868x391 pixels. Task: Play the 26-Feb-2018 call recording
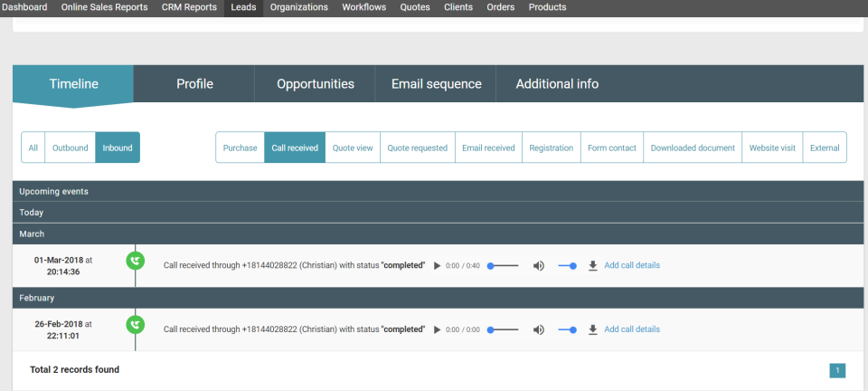coord(438,329)
